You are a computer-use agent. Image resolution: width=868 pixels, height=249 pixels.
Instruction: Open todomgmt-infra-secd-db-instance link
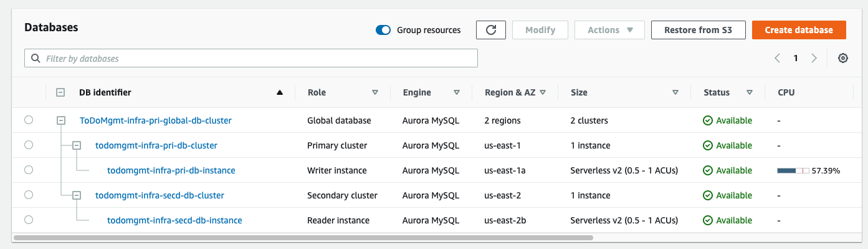174,220
